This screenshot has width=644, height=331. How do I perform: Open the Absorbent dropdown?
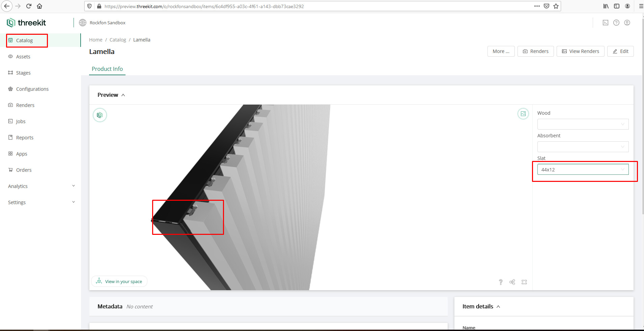pos(583,147)
